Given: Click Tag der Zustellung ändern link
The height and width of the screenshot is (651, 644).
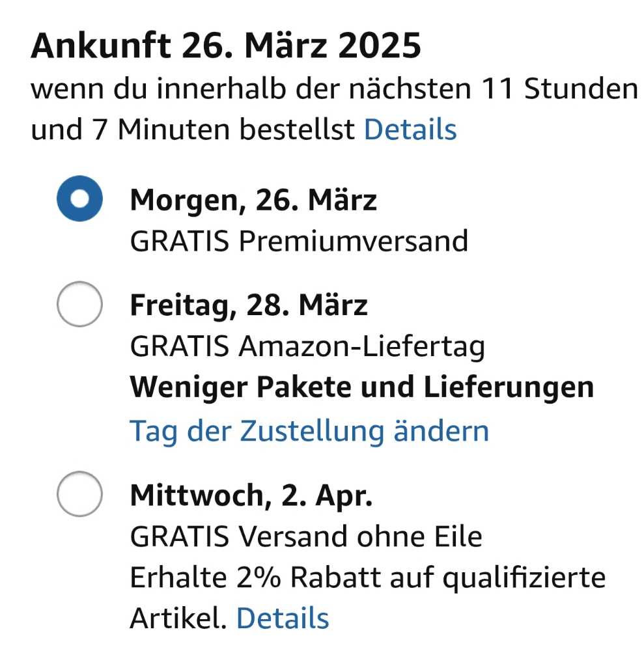Looking at the screenshot, I should click(309, 430).
